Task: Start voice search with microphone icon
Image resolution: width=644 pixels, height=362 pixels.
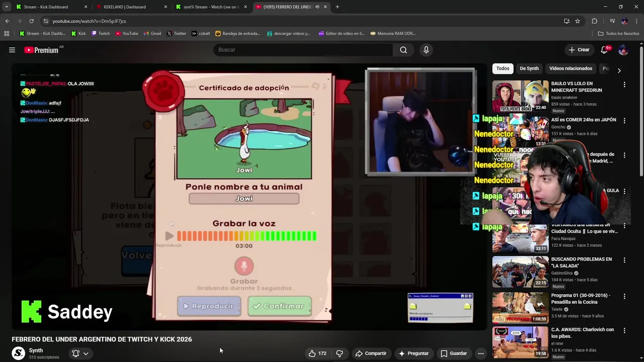Action: coord(426,50)
